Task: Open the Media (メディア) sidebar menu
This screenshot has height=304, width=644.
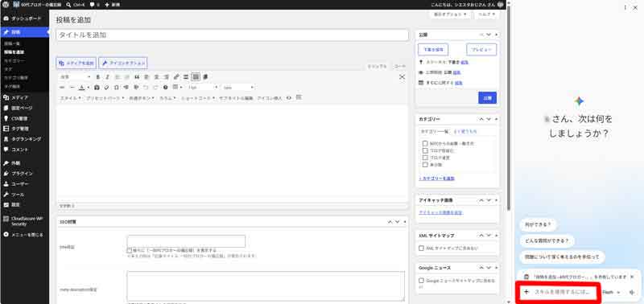Action: click(25, 97)
